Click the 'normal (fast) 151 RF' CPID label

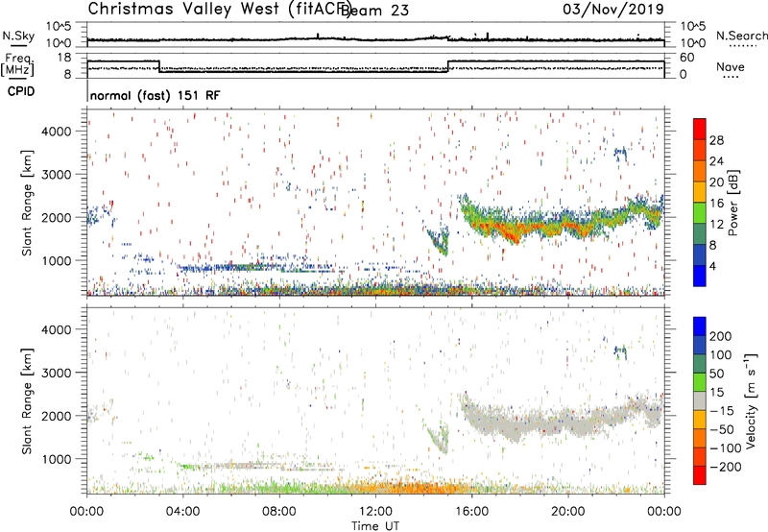[x=156, y=95]
